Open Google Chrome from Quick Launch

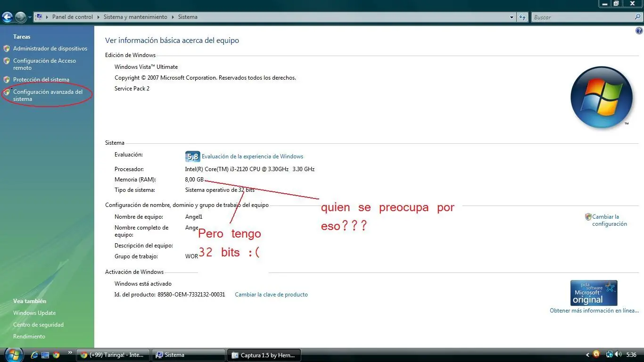click(56, 354)
